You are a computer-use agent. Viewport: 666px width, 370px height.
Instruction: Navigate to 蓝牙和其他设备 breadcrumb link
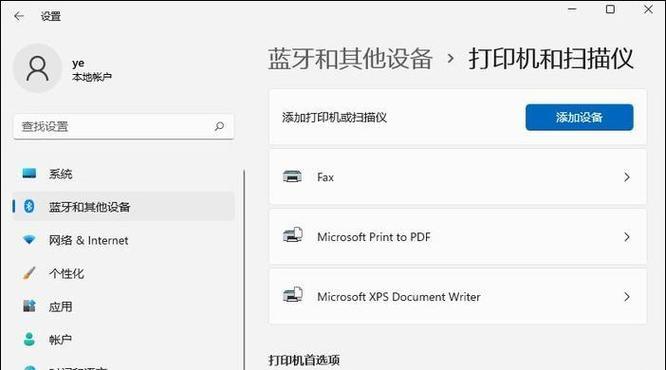point(350,59)
